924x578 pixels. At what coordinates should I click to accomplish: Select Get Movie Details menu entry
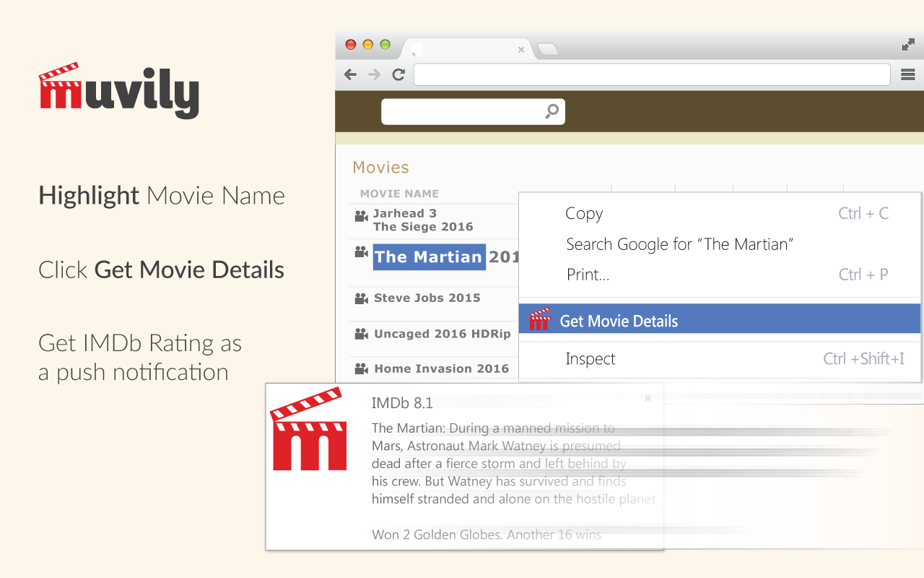(x=720, y=319)
